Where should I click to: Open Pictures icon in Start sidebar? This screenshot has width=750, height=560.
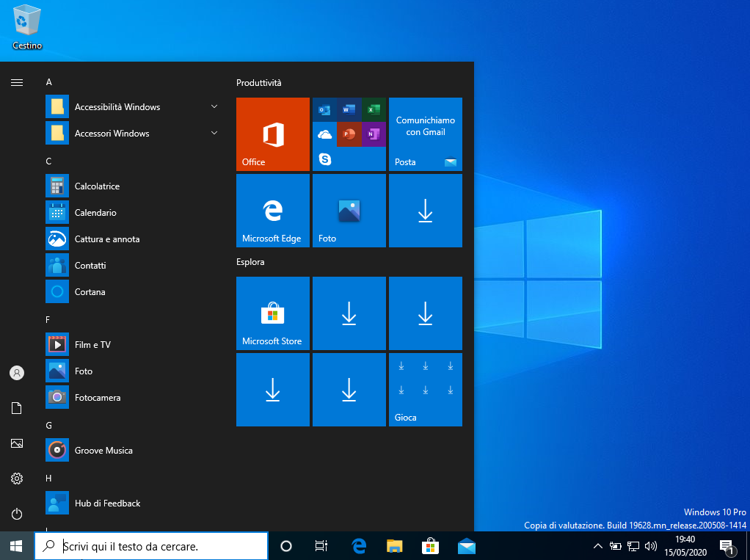click(17, 443)
